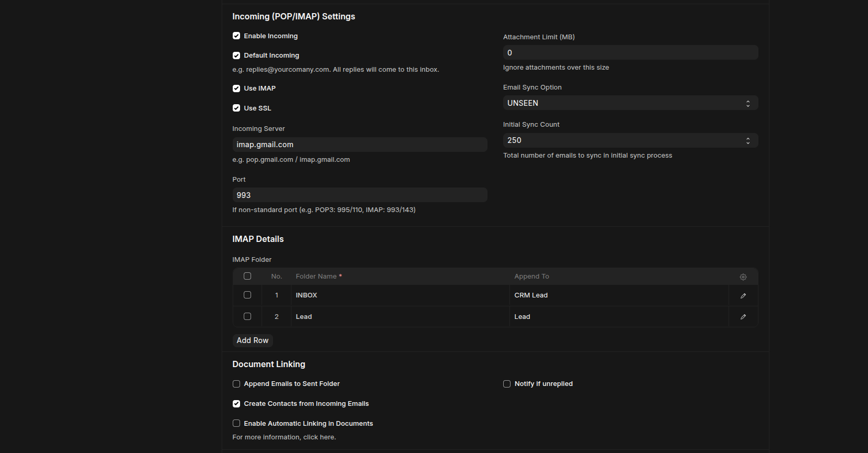868x453 pixels.
Task: Expand the Initial Sync Count dropdown
Action: point(630,140)
